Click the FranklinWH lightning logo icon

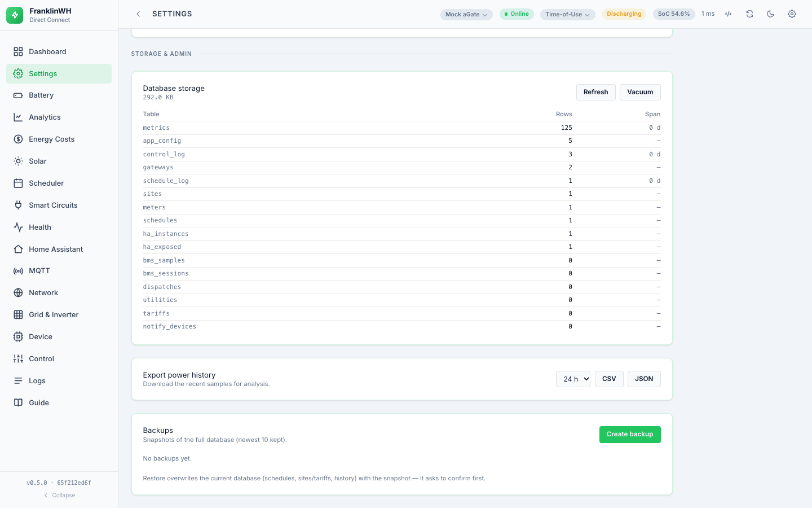click(x=15, y=15)
